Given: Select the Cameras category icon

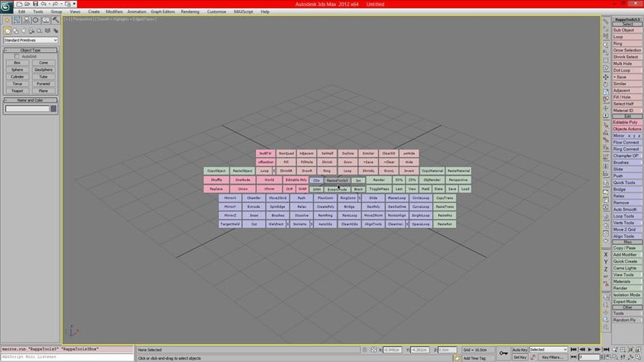Looking at the screenshot, I should click(31, 31).
